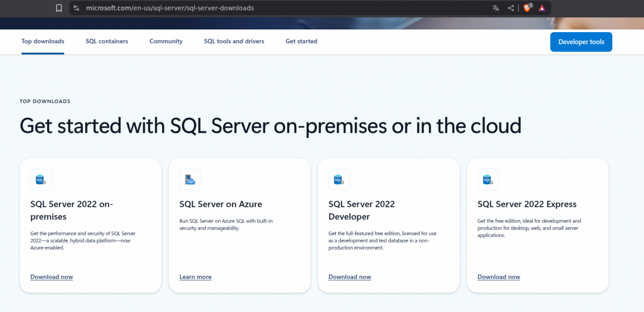
Task: Click the SQL Server 2022 on-premises card icon
Action: pos(41,179)
